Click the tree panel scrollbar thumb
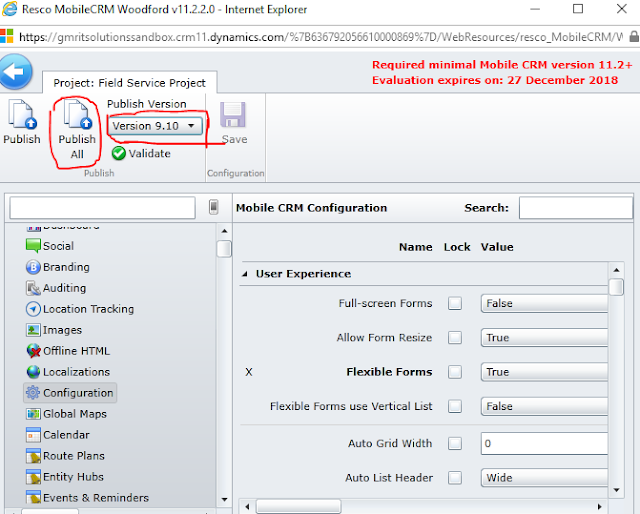 click(224, 249)
